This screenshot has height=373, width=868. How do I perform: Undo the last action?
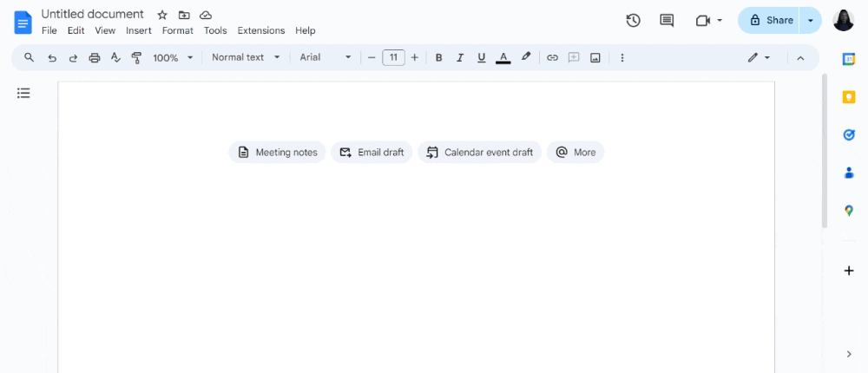52,57
